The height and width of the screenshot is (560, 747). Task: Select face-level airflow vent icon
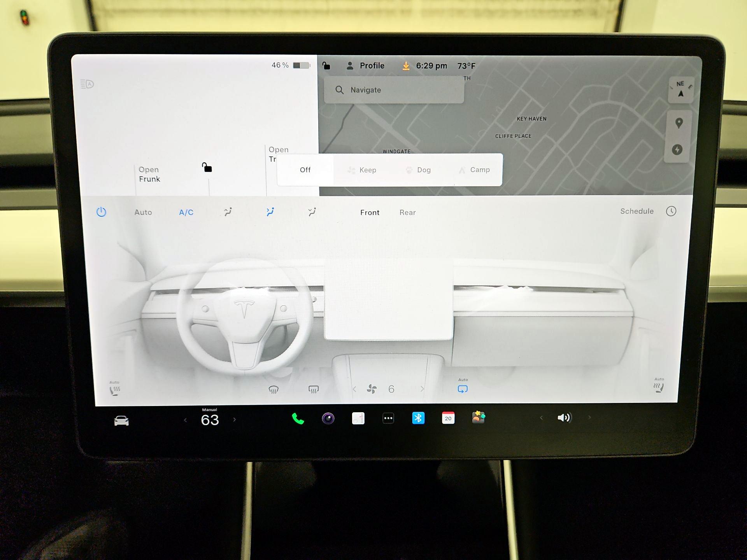click(270, 212)
